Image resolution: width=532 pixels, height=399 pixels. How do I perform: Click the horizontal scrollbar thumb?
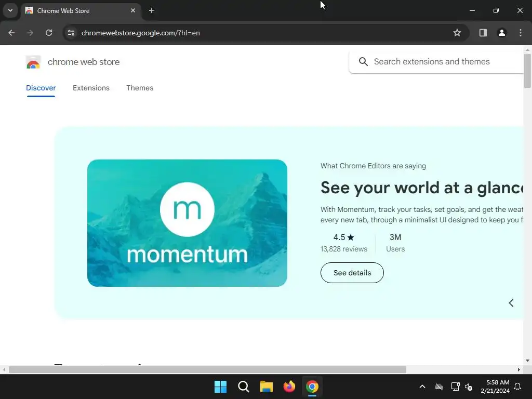coord(207,369)
